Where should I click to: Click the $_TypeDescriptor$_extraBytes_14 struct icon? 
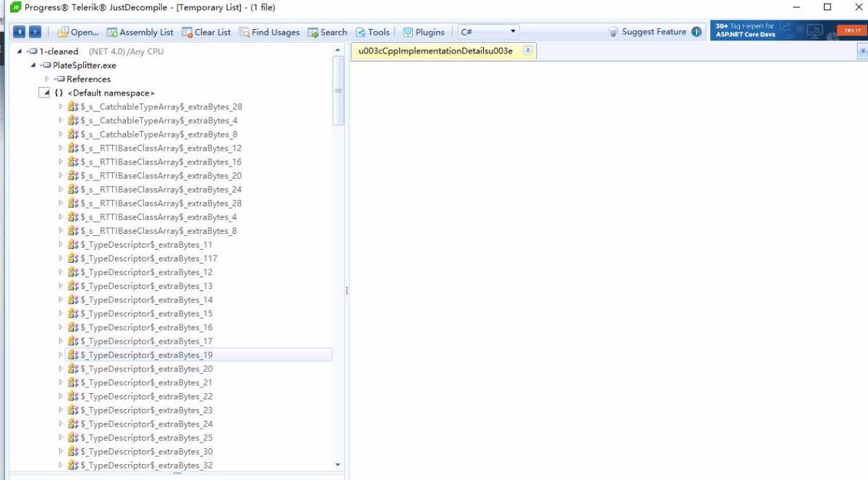pos(73,300)
